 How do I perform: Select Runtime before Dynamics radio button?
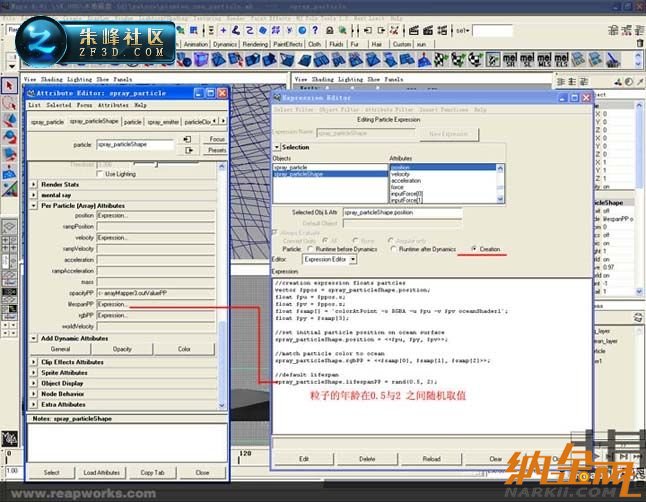point(310,249)
